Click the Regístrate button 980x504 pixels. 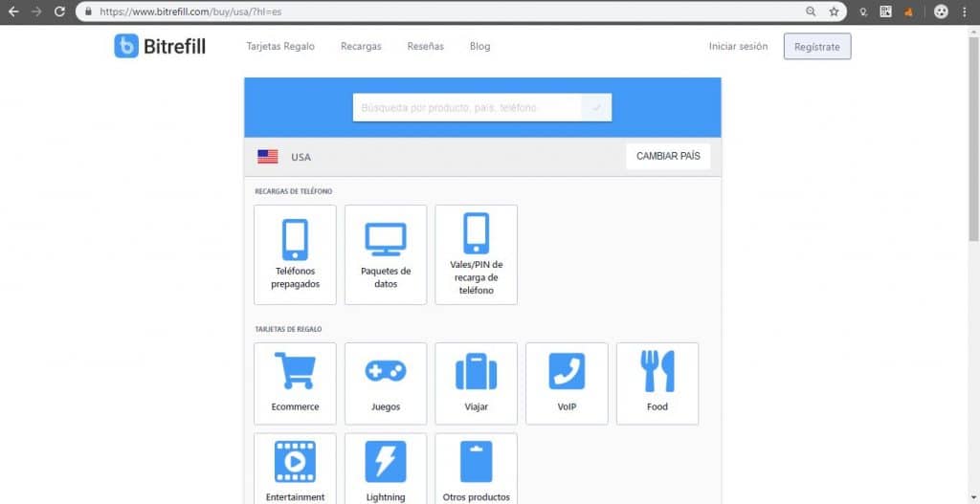pyautogui.click(x=817, y=46)
